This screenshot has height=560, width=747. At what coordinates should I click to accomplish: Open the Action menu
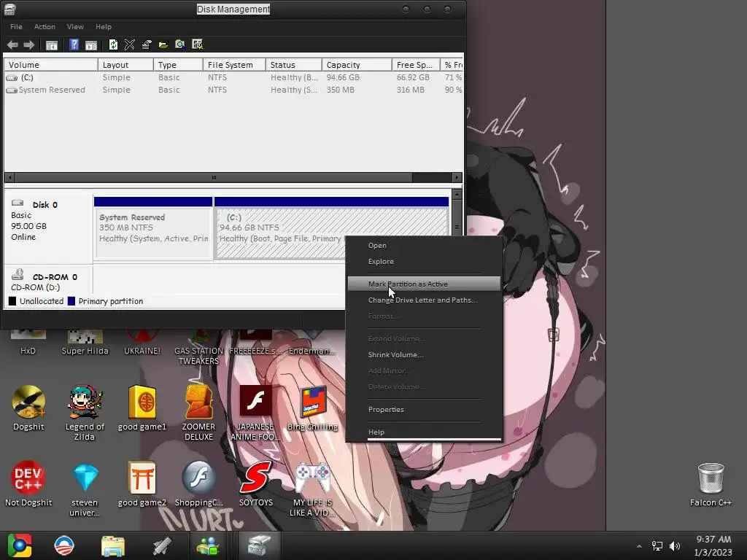coord(44,27)
